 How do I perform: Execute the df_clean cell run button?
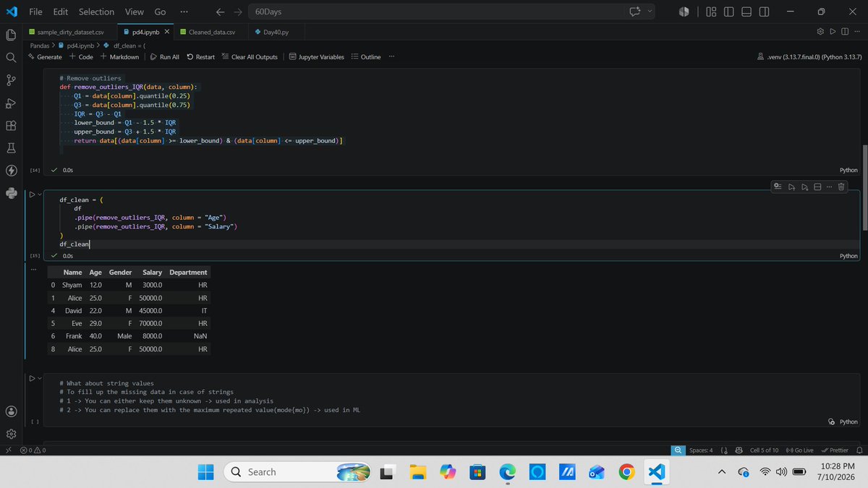pos(32,194)
